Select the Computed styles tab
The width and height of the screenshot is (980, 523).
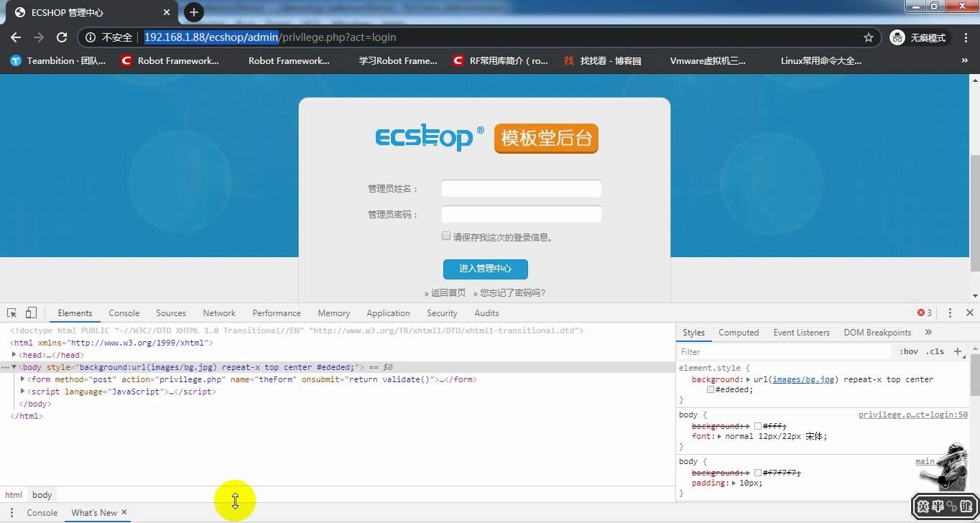pos(739,333)
